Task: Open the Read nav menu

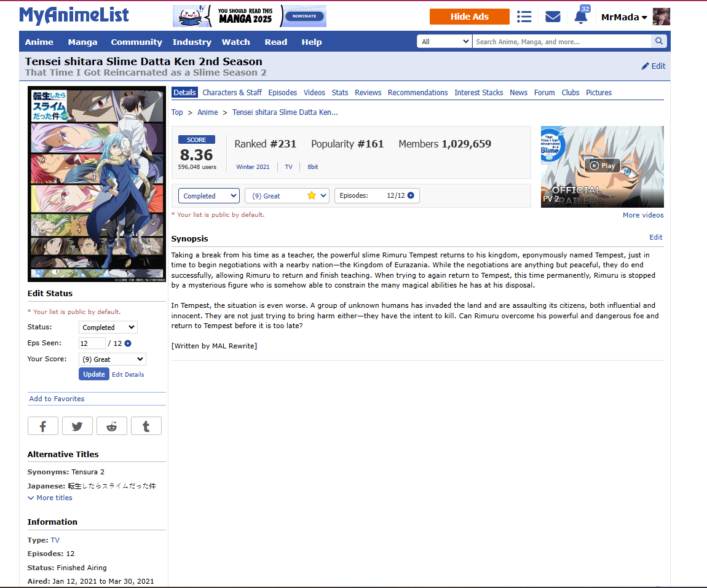Action: 276,42
